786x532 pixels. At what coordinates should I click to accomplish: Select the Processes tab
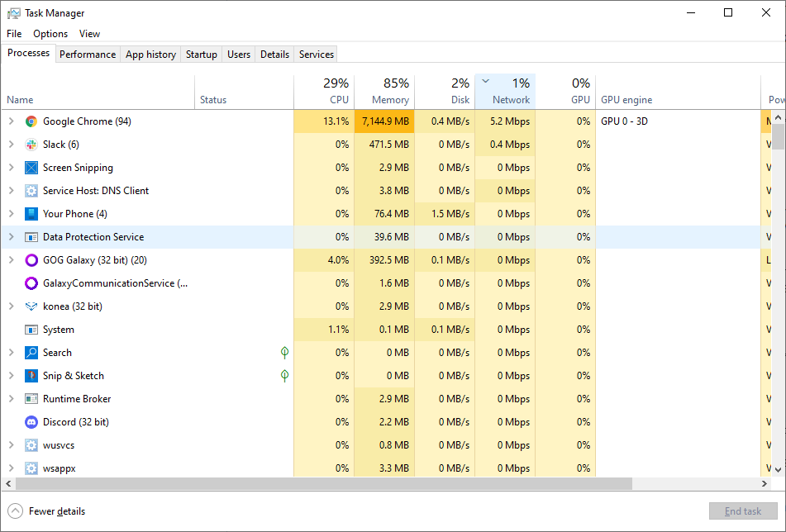tap(29, 53)
